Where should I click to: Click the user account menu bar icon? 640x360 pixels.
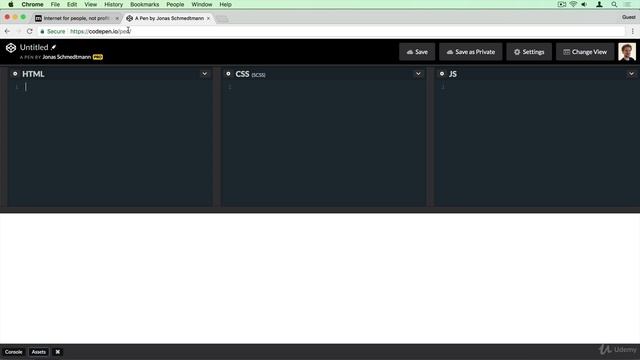tap(599, 4)
